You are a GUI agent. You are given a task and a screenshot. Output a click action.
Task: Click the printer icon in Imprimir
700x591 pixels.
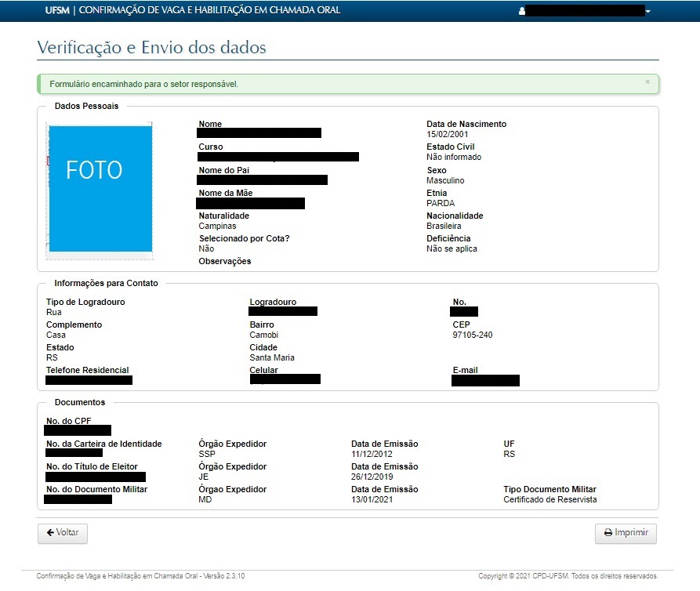pos(608,533)
